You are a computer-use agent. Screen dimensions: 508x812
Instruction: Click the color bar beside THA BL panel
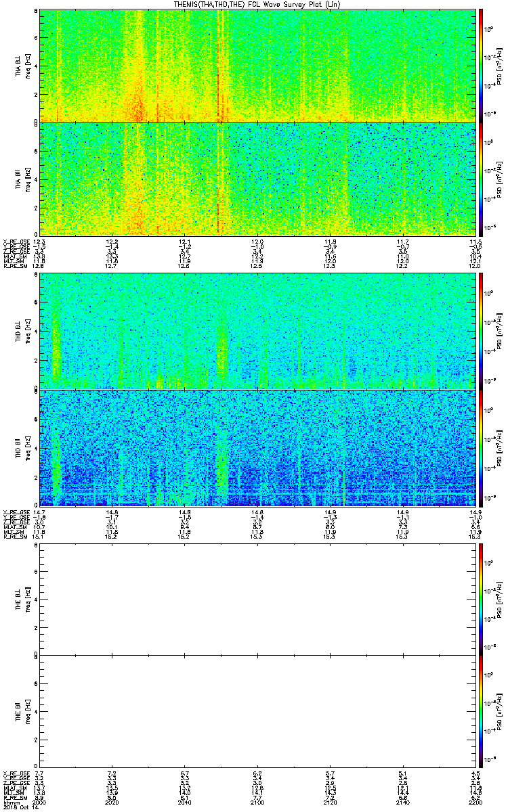482,66
